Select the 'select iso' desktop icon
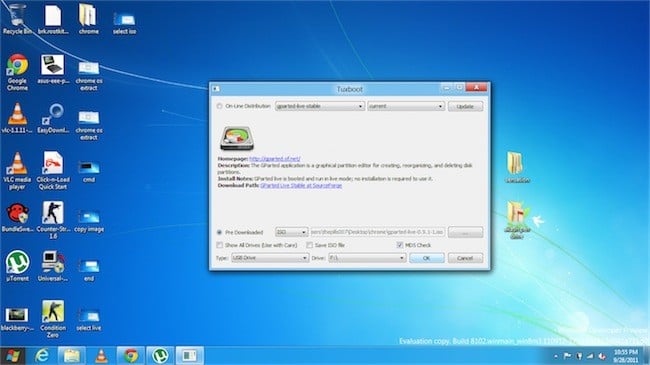 pos(124,23)
